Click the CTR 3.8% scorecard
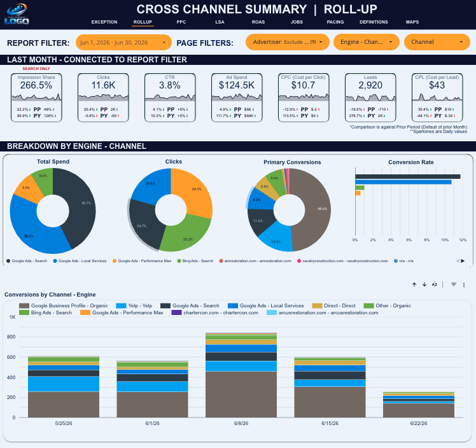The image size is (476, 448). 170,97
